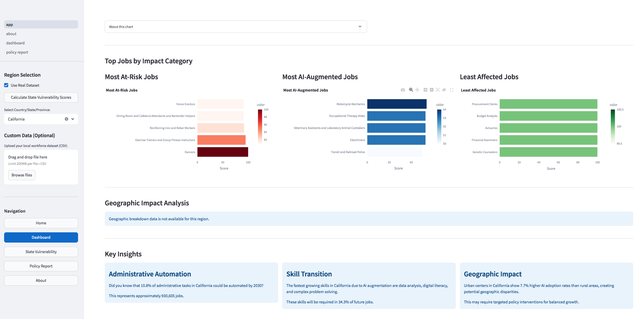Activate the pan tool on the chart
Viewport: 644px width, 319px height.
pos(417,90)
